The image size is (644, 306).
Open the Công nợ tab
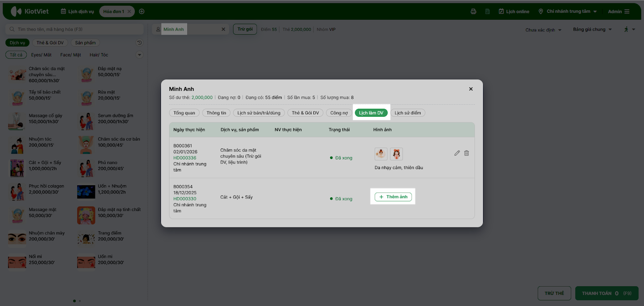[x=339, y=113]
